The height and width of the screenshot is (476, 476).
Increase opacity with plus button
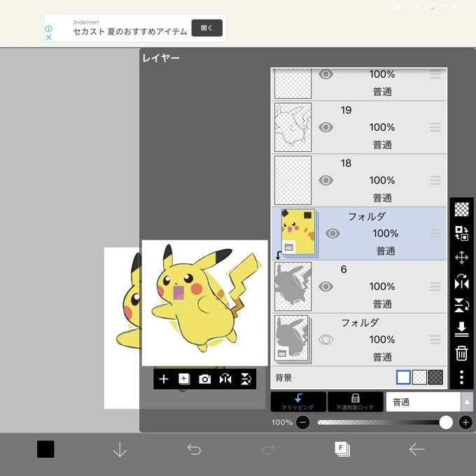(x=465, y=422)
